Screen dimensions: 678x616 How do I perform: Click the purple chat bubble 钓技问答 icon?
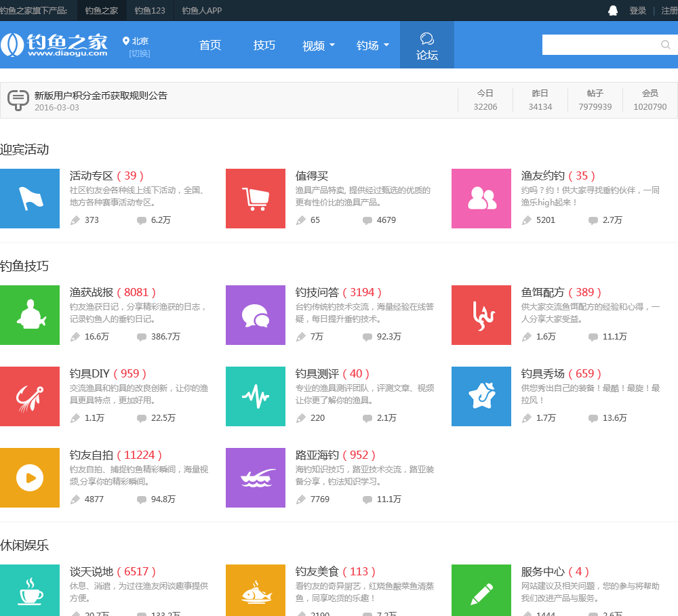tap(256, 315)
